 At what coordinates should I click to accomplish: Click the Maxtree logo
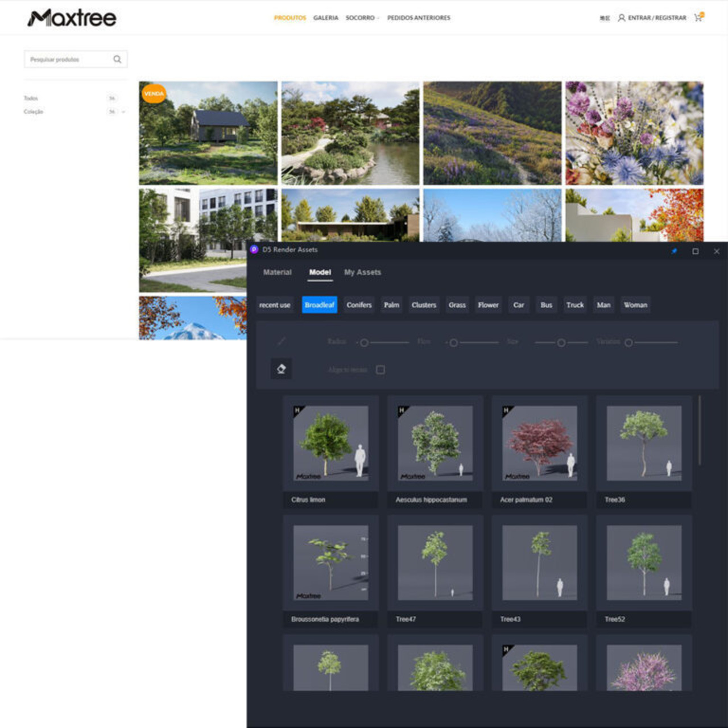tap(72, 18)
